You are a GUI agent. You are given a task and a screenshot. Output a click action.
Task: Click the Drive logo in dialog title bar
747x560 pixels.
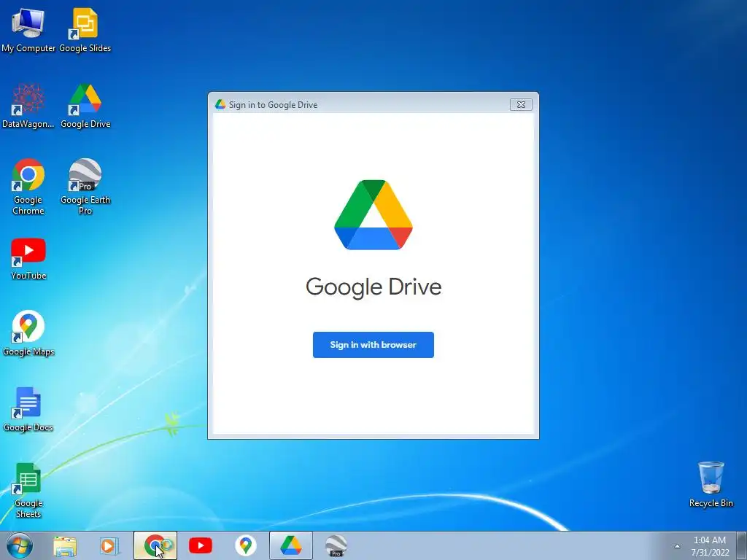tap(220, 104)
